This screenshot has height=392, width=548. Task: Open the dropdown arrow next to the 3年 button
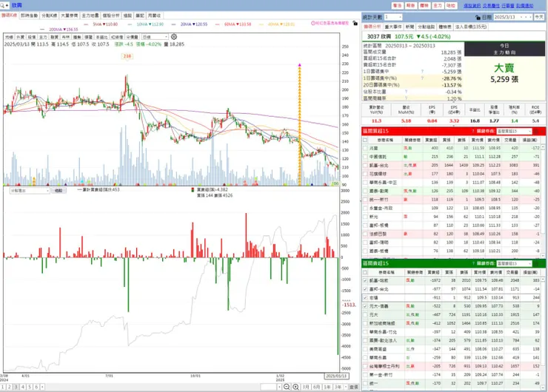coord(345,387)
